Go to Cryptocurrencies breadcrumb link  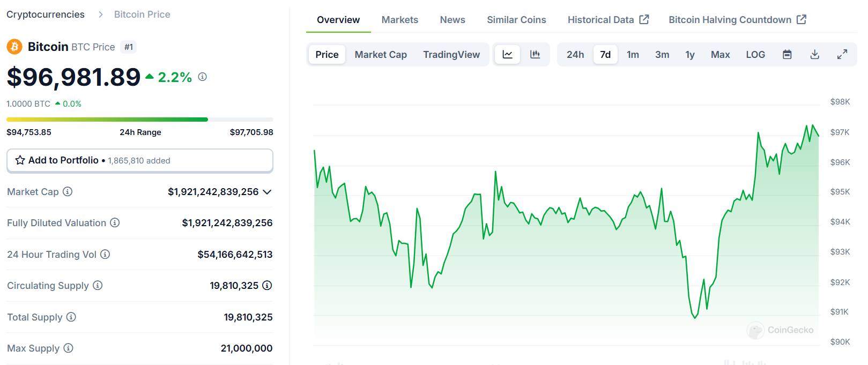point(46,14)
